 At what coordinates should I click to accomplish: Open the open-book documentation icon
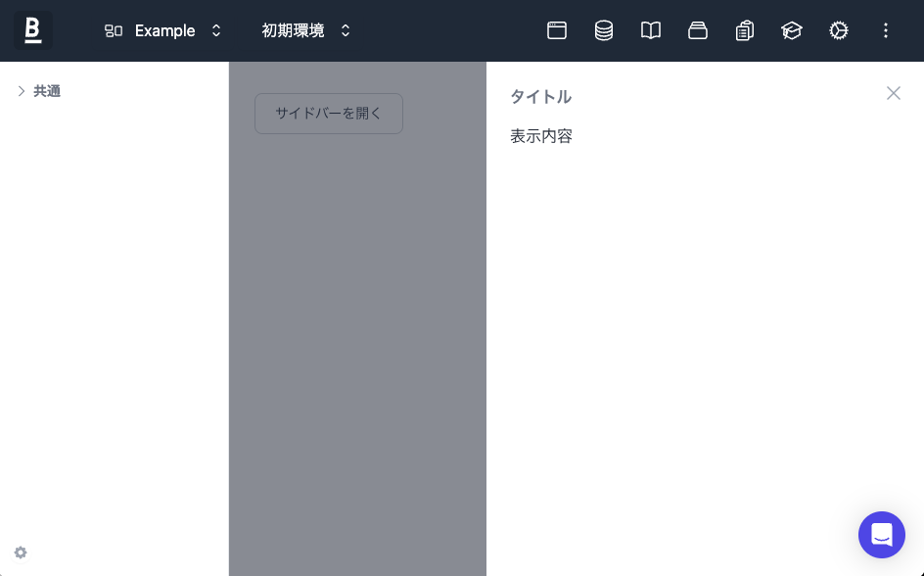(x=651, y=30)
